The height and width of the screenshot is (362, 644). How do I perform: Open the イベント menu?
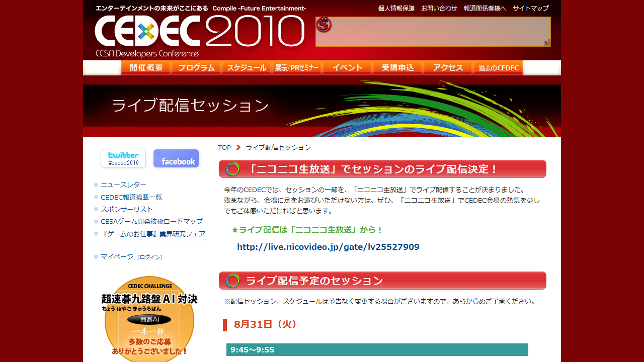click(x=347, y=68)
